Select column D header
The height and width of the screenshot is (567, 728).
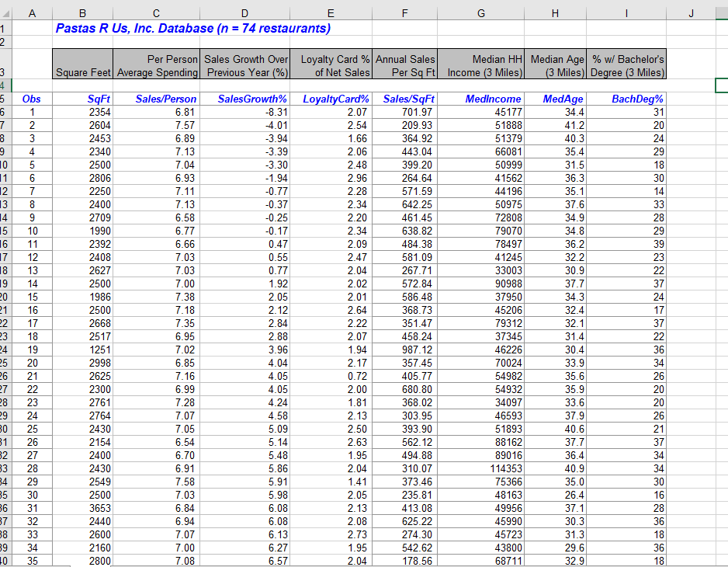coord(244,13)
